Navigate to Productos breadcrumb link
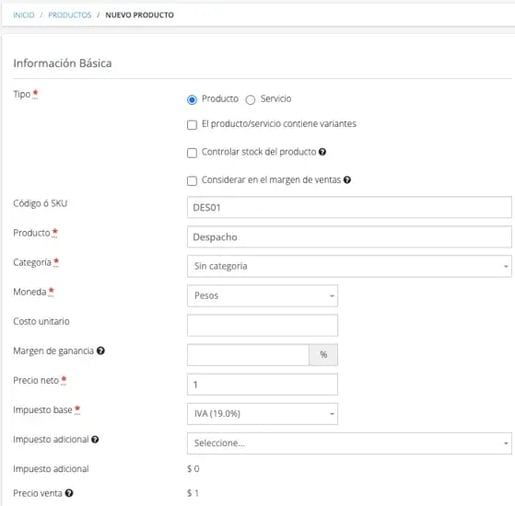The width and height of the screenshot is (515, 506). [70, 15]
